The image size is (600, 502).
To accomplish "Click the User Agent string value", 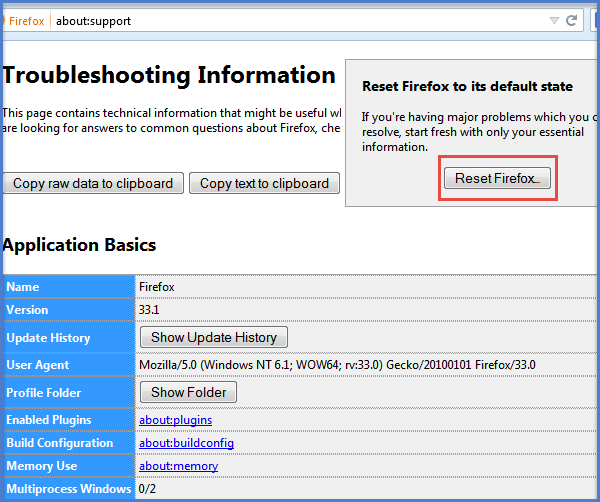I will click(337, 365).
